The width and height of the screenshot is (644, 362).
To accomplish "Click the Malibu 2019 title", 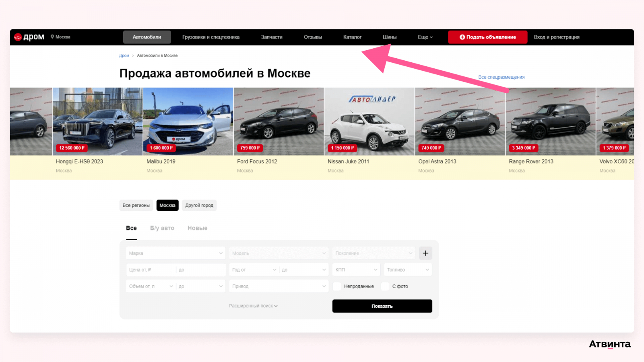I will (x=161, y=162).
